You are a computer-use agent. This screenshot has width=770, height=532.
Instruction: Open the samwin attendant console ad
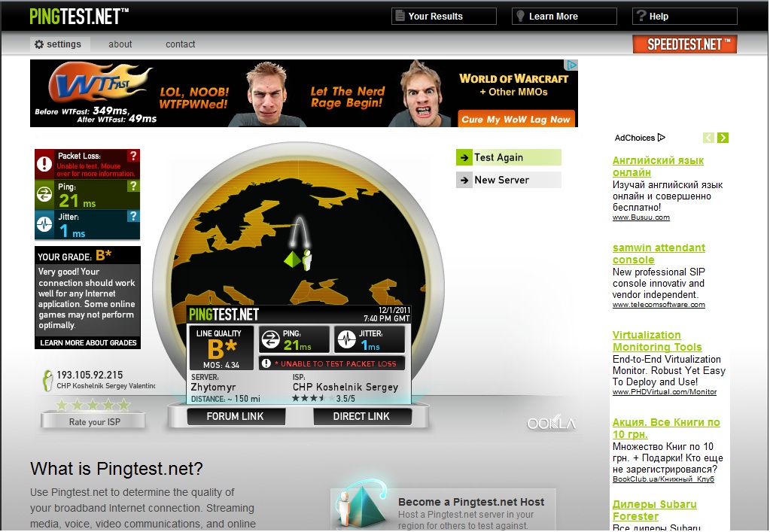pos(659,254)
